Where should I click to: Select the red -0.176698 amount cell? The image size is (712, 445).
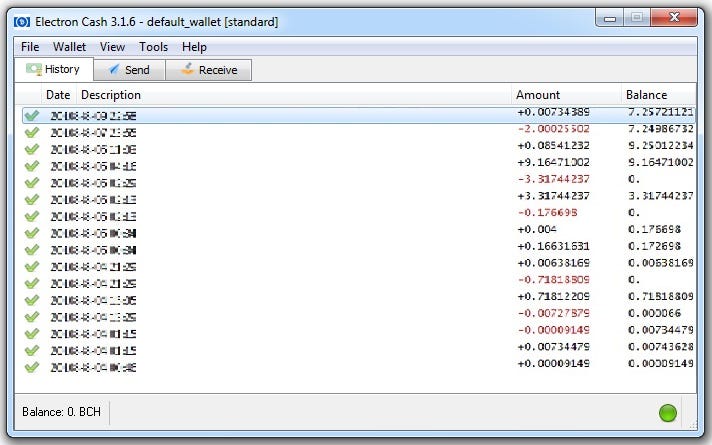tap(548, 213)
